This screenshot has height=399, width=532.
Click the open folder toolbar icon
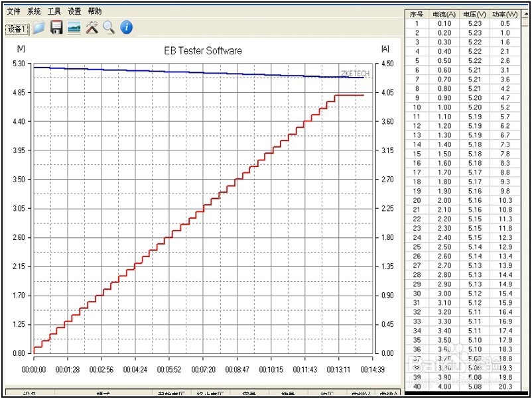tap(39, 27)
